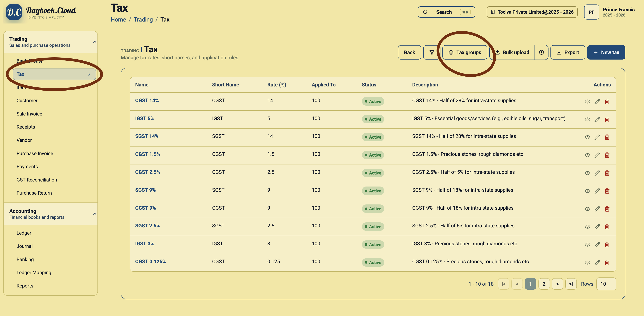Delete the IGST 3% tax entry

click(607, 245)
